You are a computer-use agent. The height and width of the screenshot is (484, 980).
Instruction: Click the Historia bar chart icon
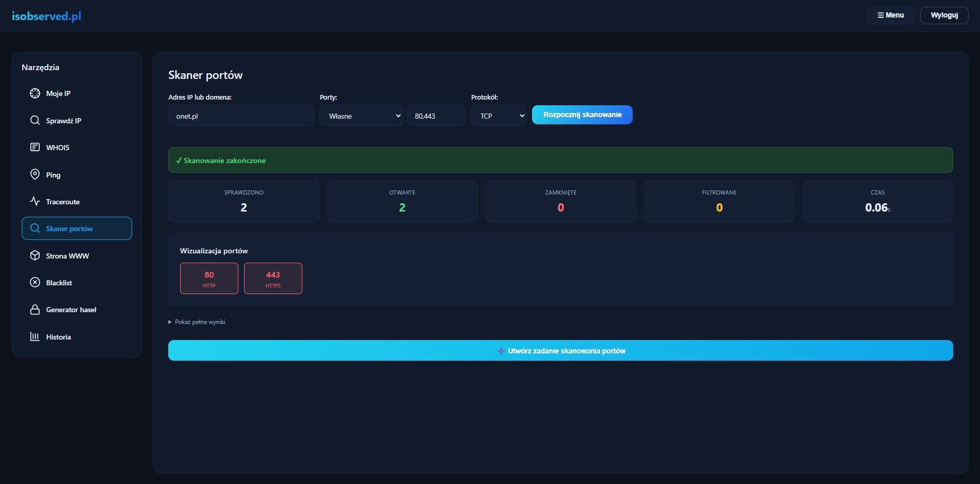[x=35, y=336]
